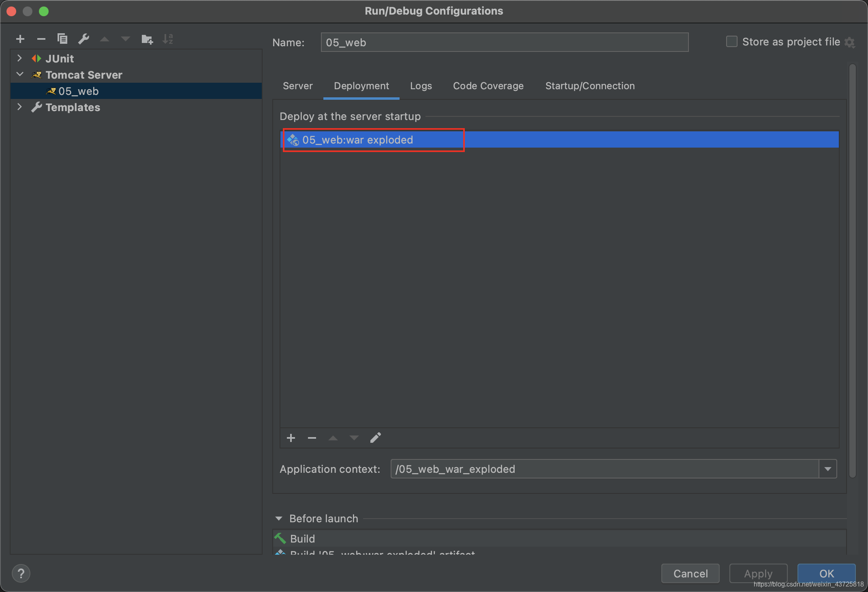Open the Store as project file gear settings
This screenshot has width=868, height=592.
click(850, 42)
